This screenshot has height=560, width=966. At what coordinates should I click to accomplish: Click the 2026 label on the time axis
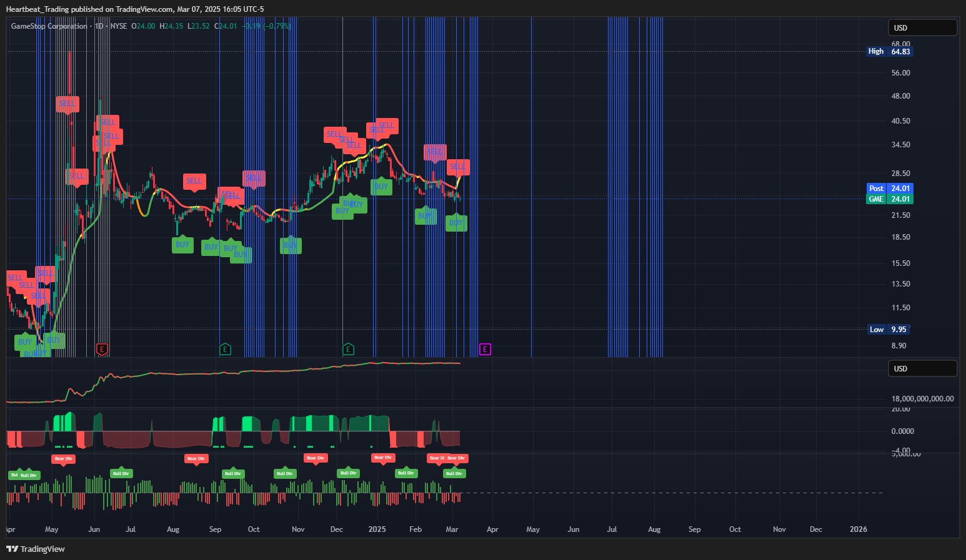pos(859,529)
